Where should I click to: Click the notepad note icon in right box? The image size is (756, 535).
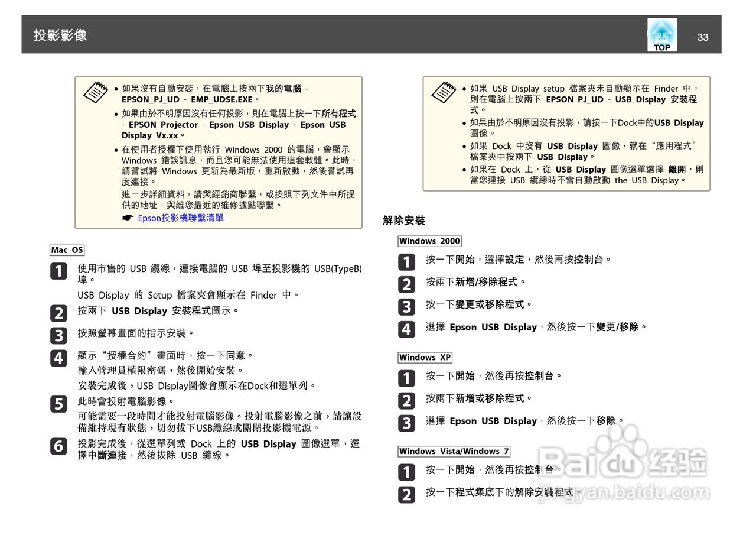(444, 92)
